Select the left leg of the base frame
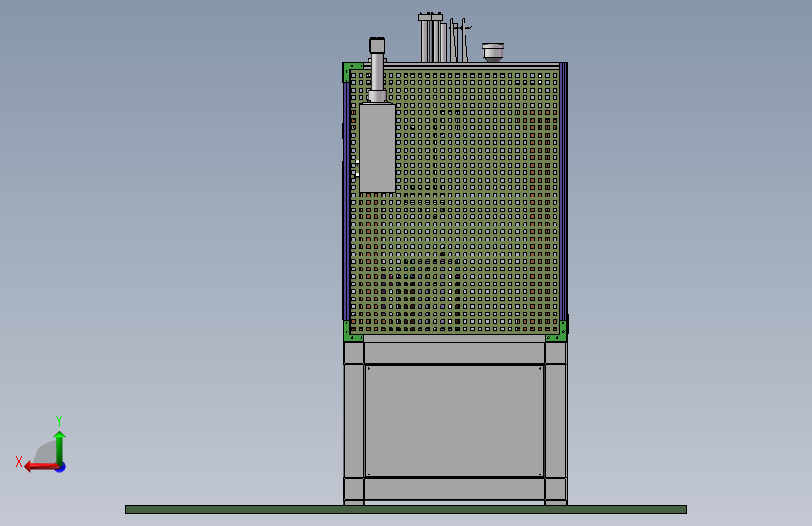The height and width of the screenshot is (526, 812). (354, 423)
